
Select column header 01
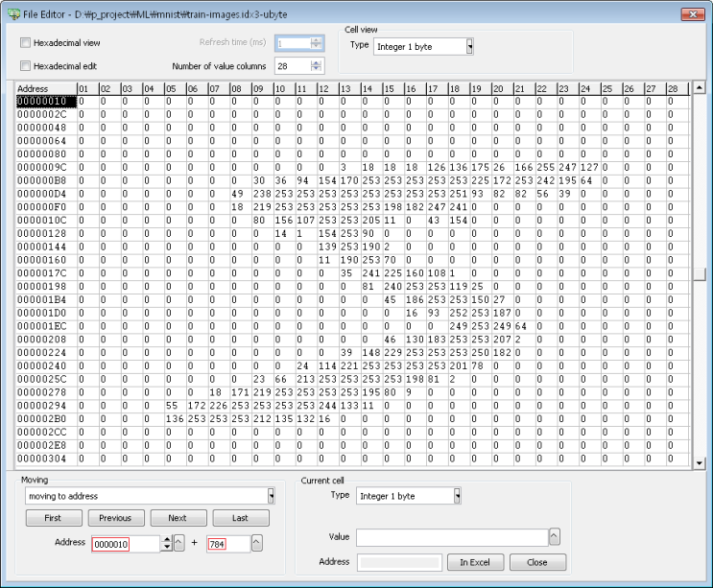[x=87, y=88]
